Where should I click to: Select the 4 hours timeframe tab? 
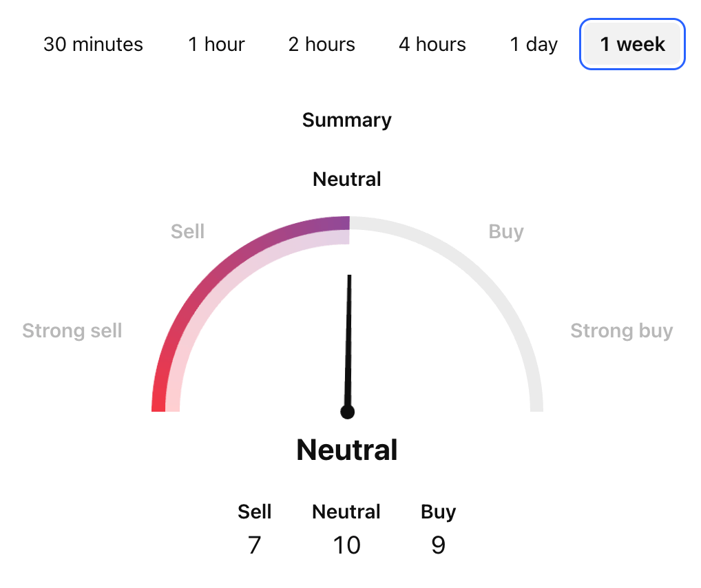432,44
